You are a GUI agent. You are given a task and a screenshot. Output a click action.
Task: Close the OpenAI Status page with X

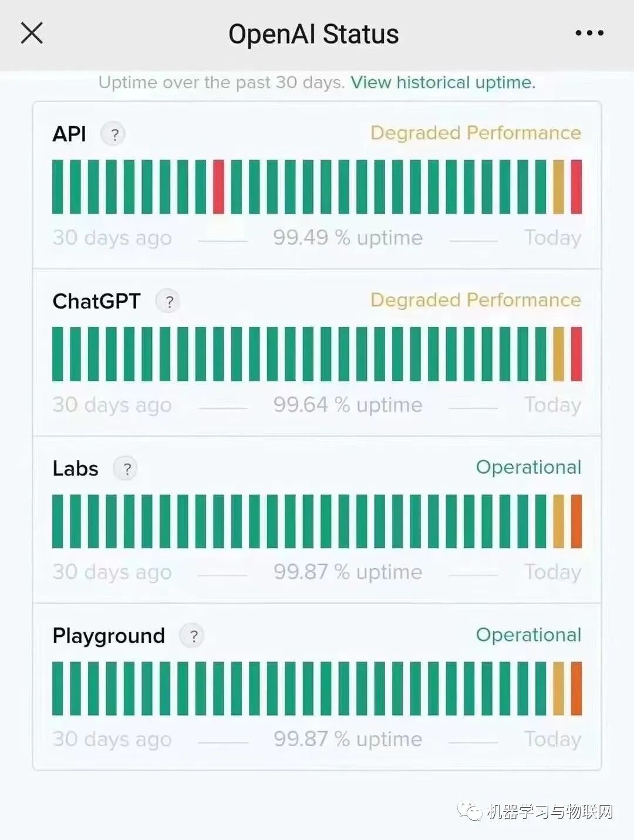pyautogui.click(x=32, y=33)
